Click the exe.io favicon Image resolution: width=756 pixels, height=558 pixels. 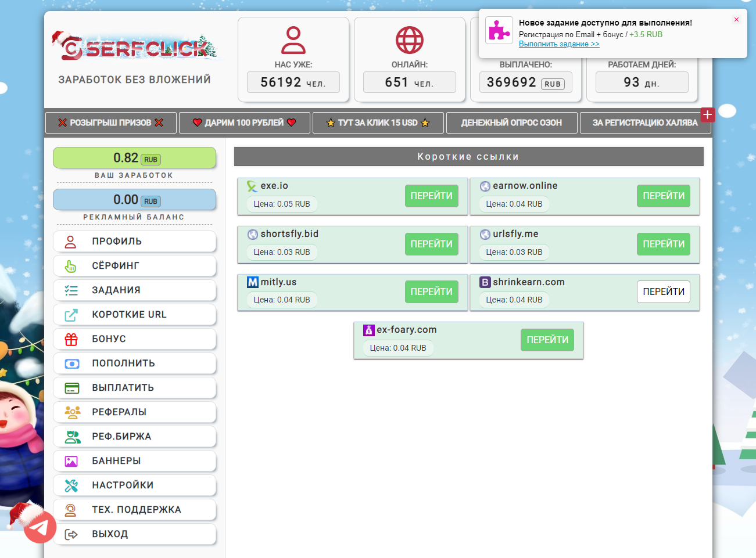pyautogui.click(x=252, y=186)
